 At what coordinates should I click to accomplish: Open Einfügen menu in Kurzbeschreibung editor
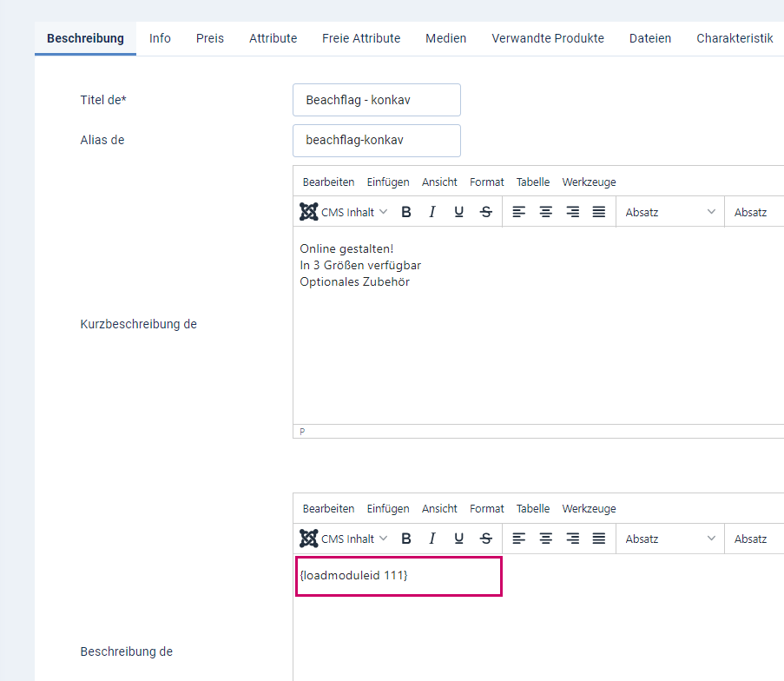(388, 182)
